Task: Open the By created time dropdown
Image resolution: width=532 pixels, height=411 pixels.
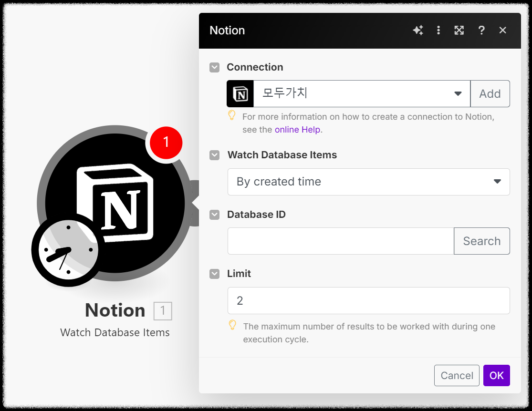Action: pos(497,182)
